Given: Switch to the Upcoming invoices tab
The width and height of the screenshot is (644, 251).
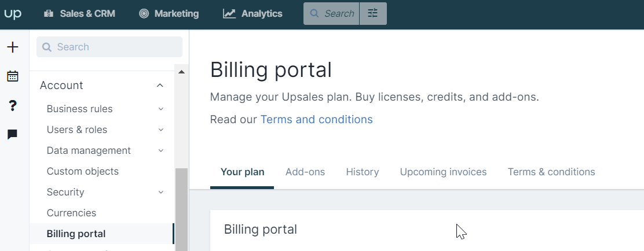Looking at the screenshot, I should (443, 172).
